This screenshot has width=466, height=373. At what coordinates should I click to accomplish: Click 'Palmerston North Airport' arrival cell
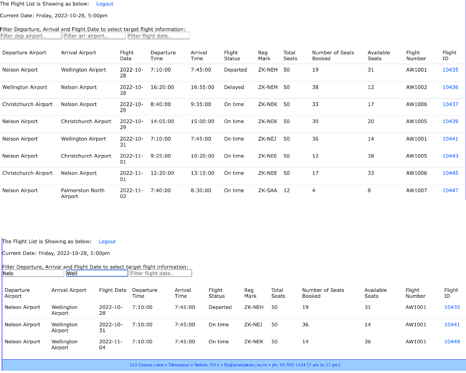[83, 193]
